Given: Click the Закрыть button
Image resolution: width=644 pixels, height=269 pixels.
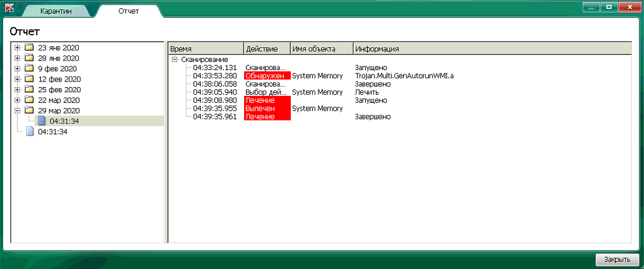Looking at the screenshot, I should tap(617, 260).
